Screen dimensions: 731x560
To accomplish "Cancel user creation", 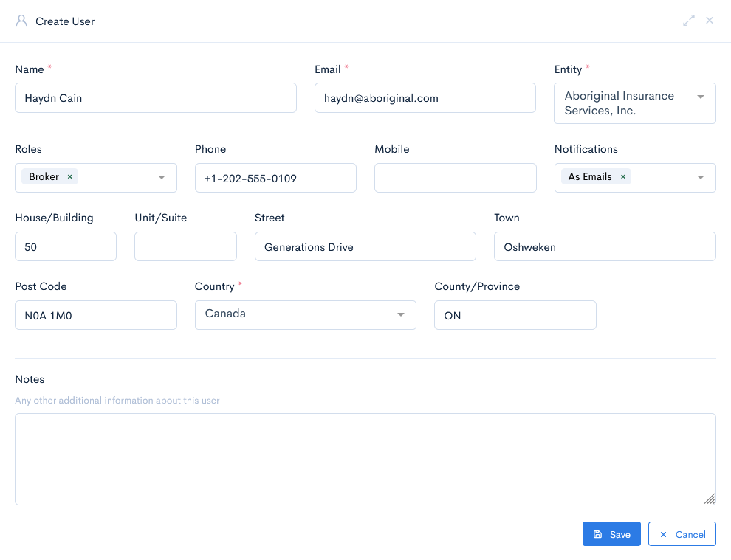I will (682, 534).
